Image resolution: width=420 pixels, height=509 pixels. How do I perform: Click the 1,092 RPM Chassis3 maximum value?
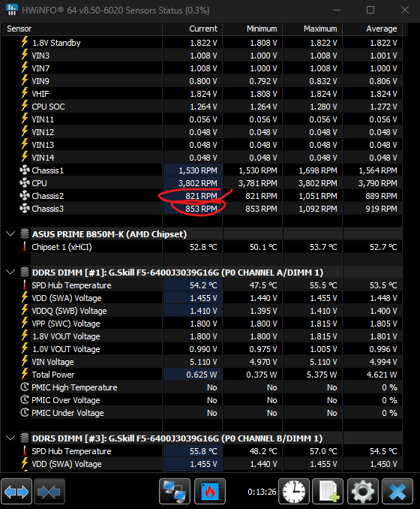click(318, 209)
